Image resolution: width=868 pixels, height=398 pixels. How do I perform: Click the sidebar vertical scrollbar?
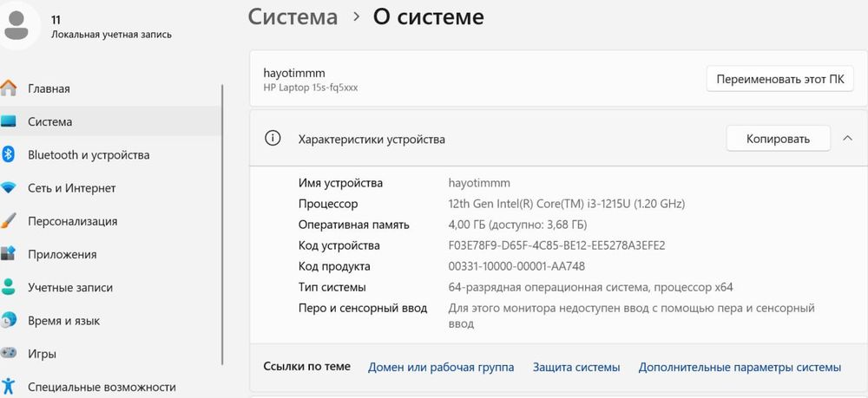pyautogui.click(x=222, y=224)
